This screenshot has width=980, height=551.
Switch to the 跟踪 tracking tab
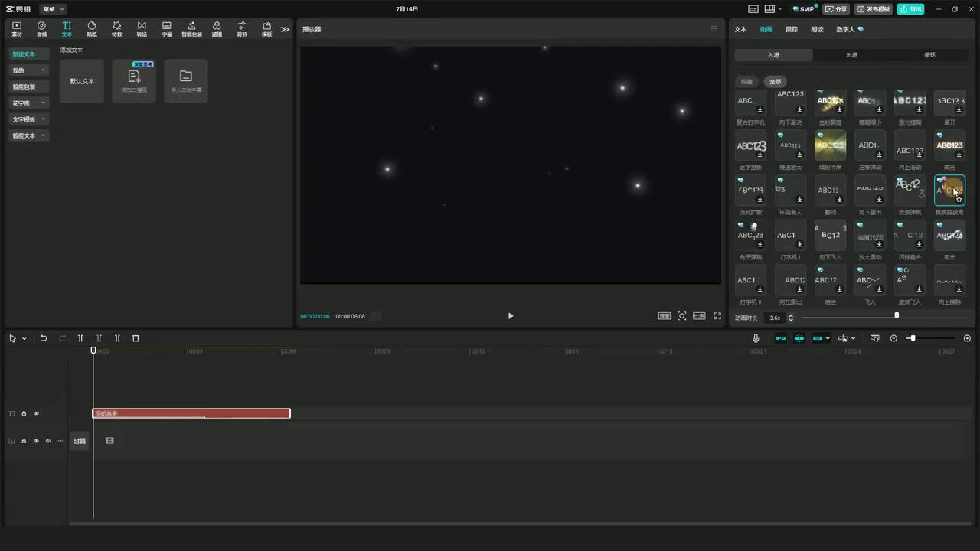tap(791, 29)
